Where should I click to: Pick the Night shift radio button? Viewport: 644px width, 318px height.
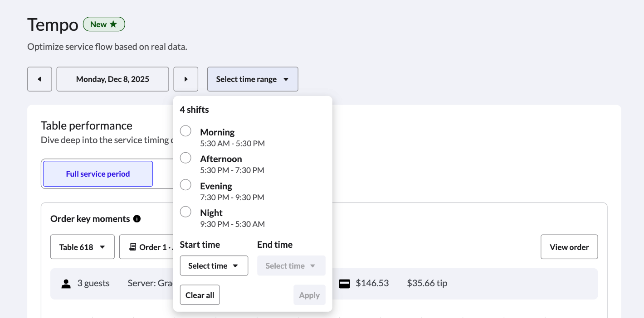click(185, 212)
